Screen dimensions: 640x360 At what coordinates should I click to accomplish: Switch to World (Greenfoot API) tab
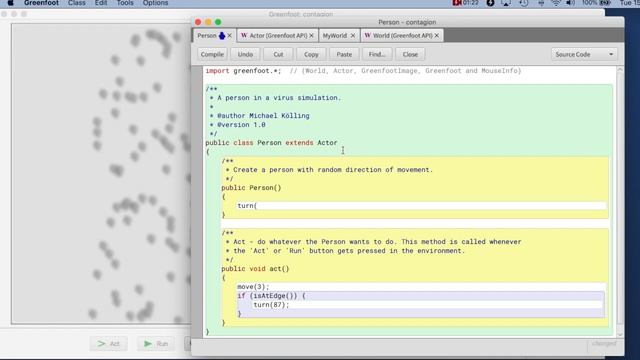pyautogui.click(x=402, y=36)
